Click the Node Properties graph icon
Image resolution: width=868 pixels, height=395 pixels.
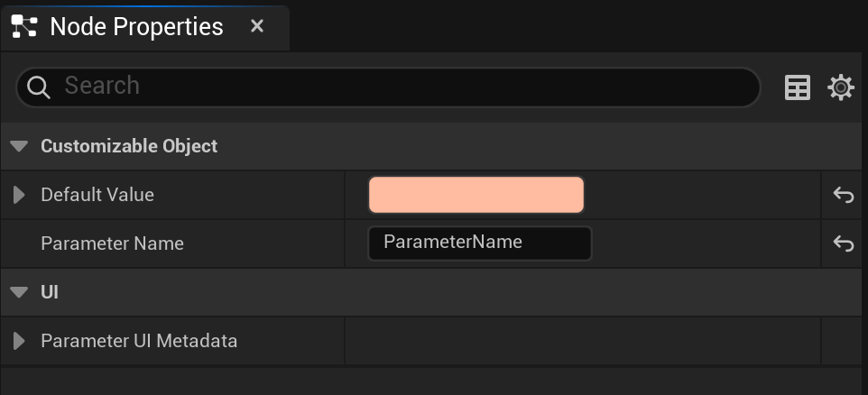tap(24, 26)
